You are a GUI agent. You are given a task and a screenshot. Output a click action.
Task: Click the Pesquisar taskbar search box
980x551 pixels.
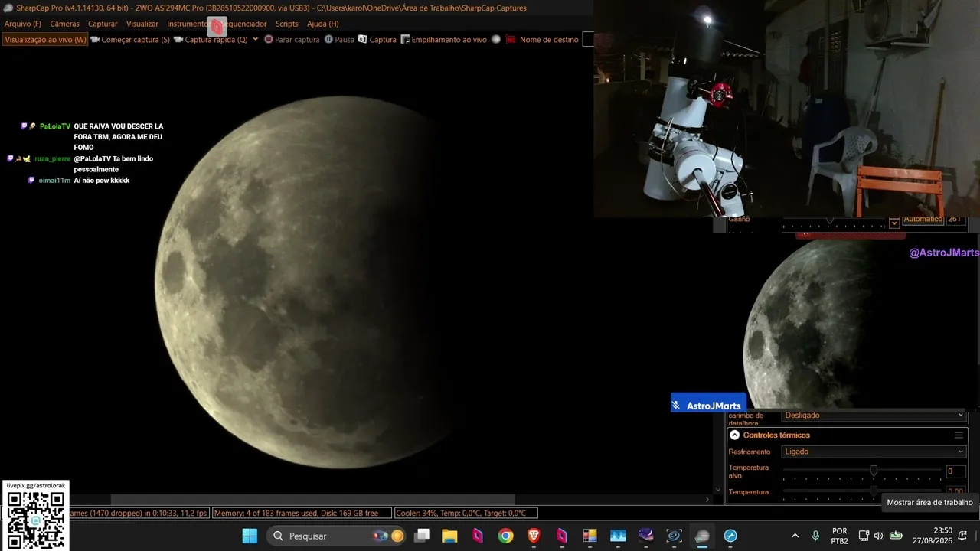pyautogui.click(x=338, y=536)
